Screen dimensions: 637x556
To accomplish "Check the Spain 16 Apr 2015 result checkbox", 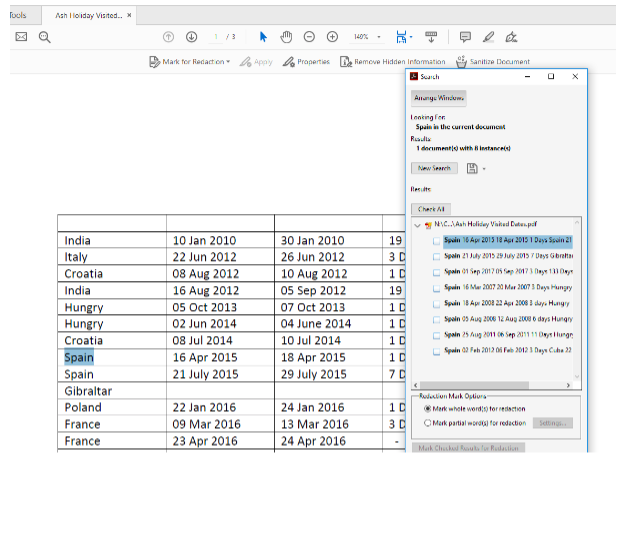I will [434, 241].
